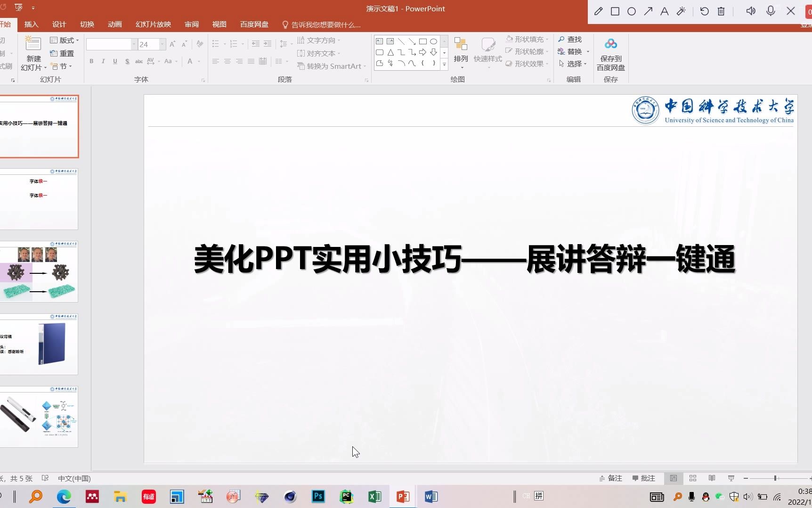Activate the 选择 (Select) tool
Screen dimensions: 812x508
tap(572, 64)
